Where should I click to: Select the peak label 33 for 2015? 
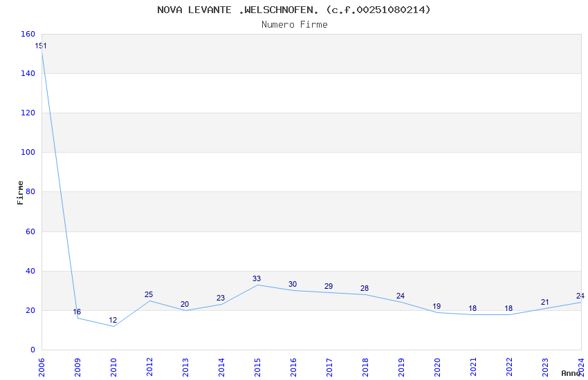pyautogui.click(x=257, y=278)
